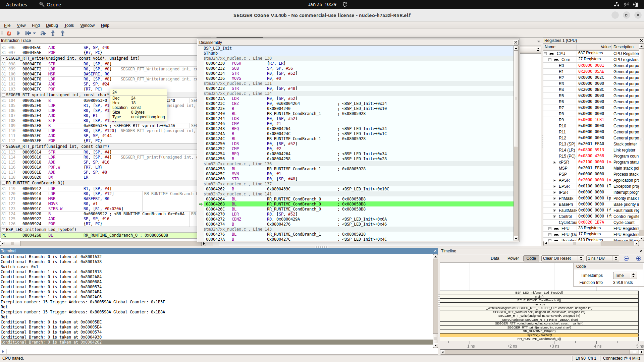The image size is (644, 362).
Task: Click the Core chip icon in Registers tree
Action: pyautogui.click(x=556, y=60)
